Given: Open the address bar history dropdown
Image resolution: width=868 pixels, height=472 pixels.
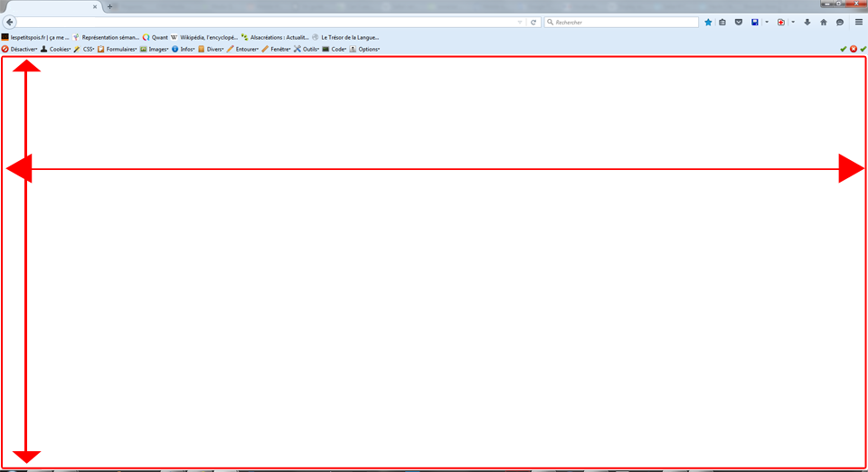Looking at the screenshot, I should [x=520, y=23].
